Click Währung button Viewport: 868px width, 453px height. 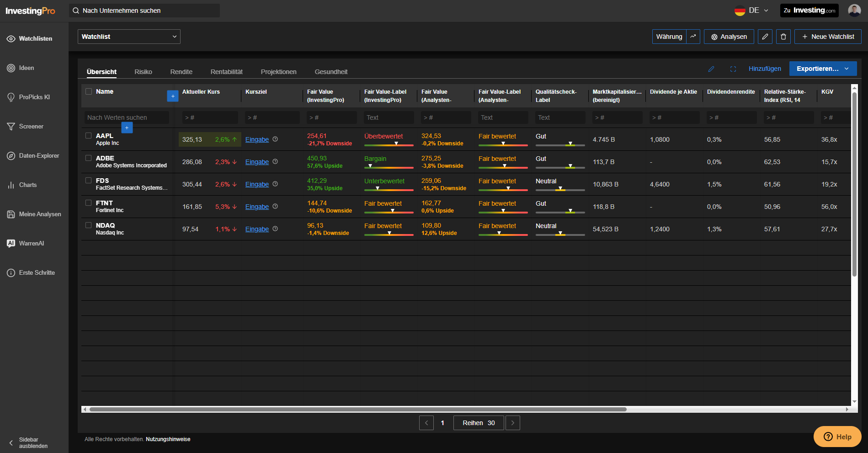point(669,37)
